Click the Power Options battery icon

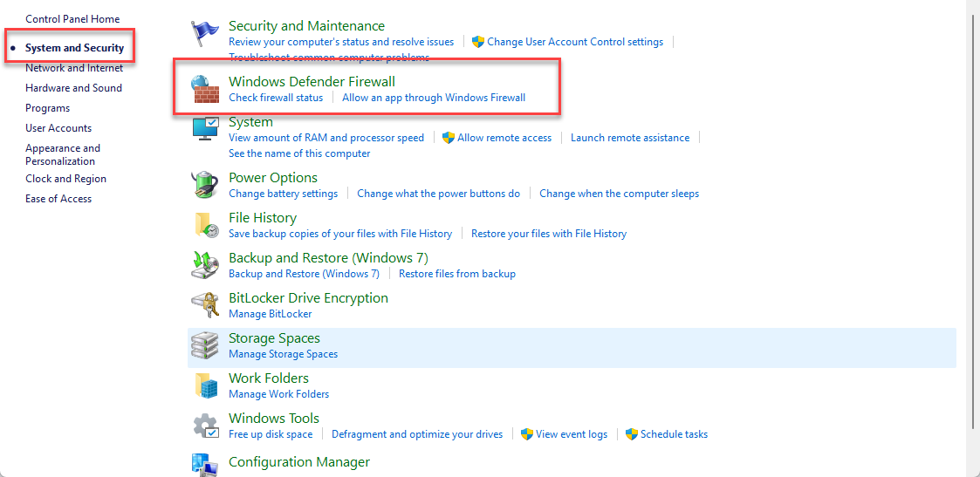click(205, 185)
